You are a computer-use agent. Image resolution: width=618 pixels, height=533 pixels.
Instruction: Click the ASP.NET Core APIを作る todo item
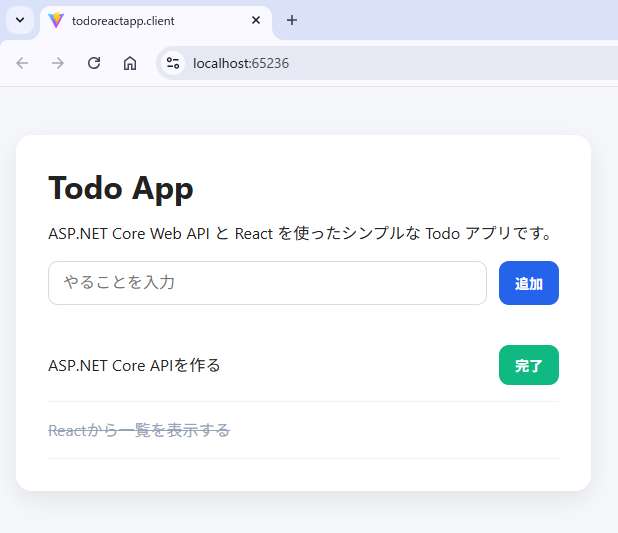(135, 366)
